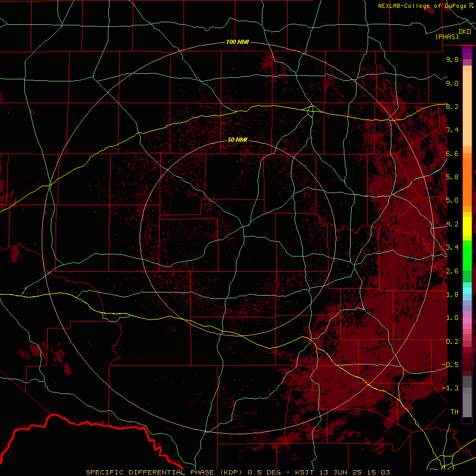Pick the large peach segment of the color bar
The width and height of the screenshot is (476, 476).
[467, 109]
